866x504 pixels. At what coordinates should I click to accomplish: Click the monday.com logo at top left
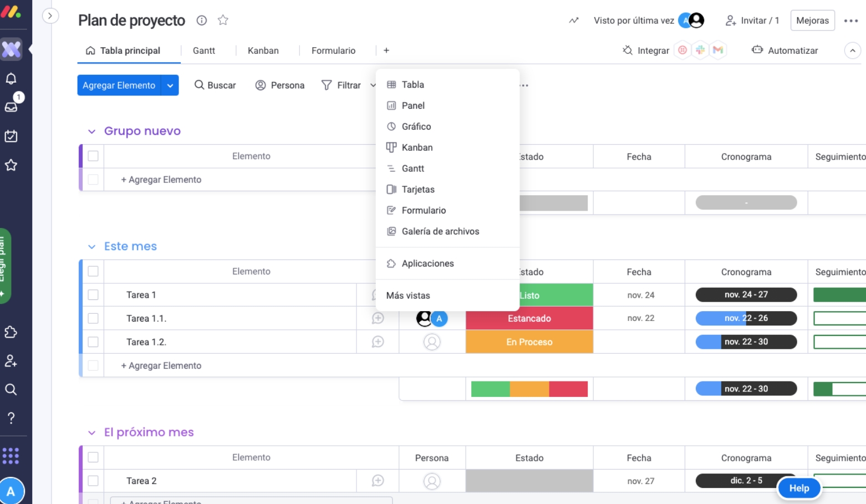(x=11, y=12)
